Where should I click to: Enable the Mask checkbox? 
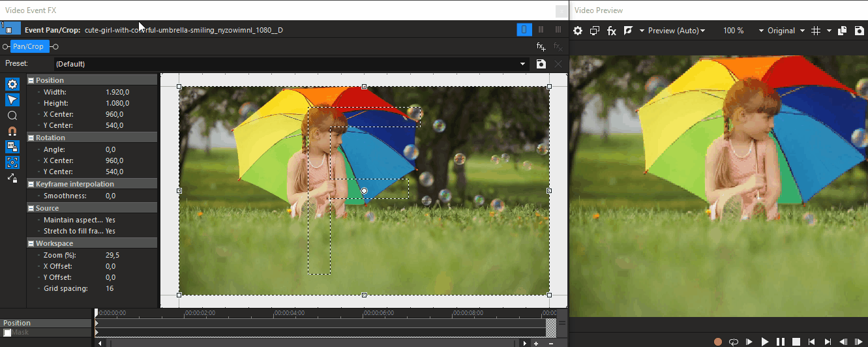tap(7, 333)
